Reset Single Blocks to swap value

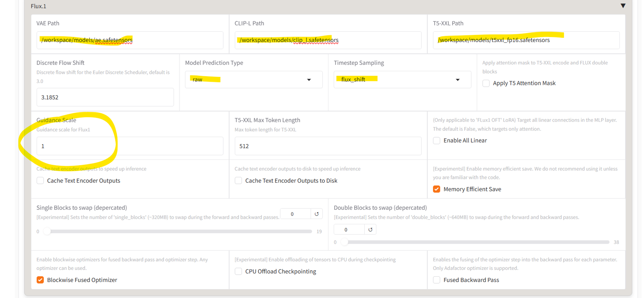click(317, 214)
